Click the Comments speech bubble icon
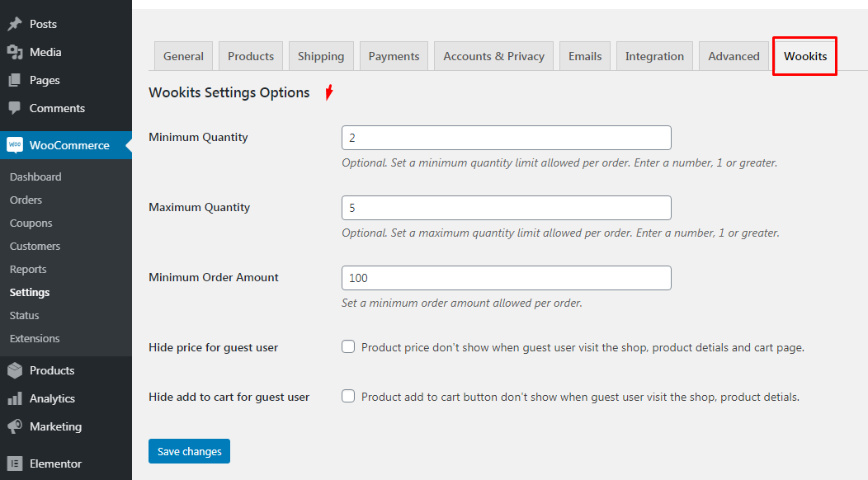The width and height of the screenshot is (868, 480). [15, 108]
